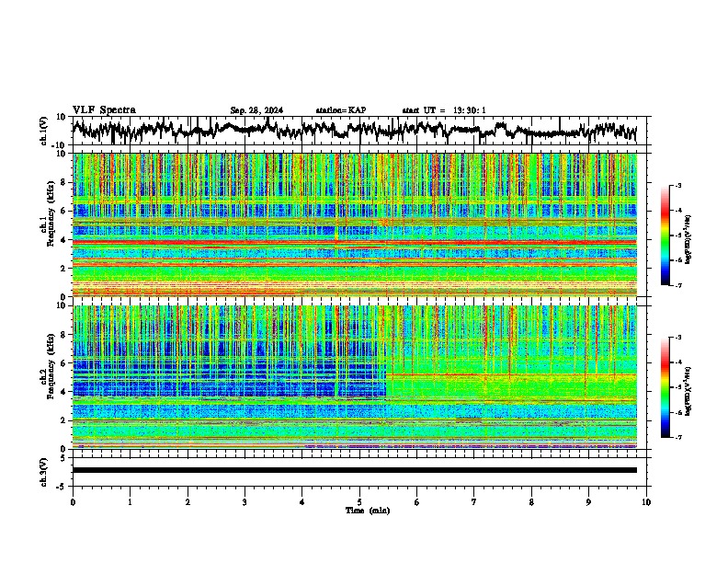Click the ch.2 "Frequency (kHz)" axis label
728x563 pixels.
click(51, 366)
